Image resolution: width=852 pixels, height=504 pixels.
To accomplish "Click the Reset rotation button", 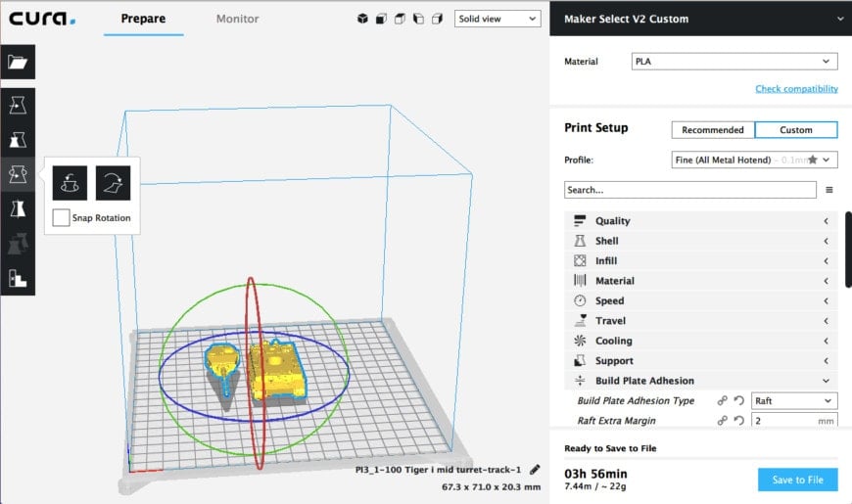I will pos(71,183).
